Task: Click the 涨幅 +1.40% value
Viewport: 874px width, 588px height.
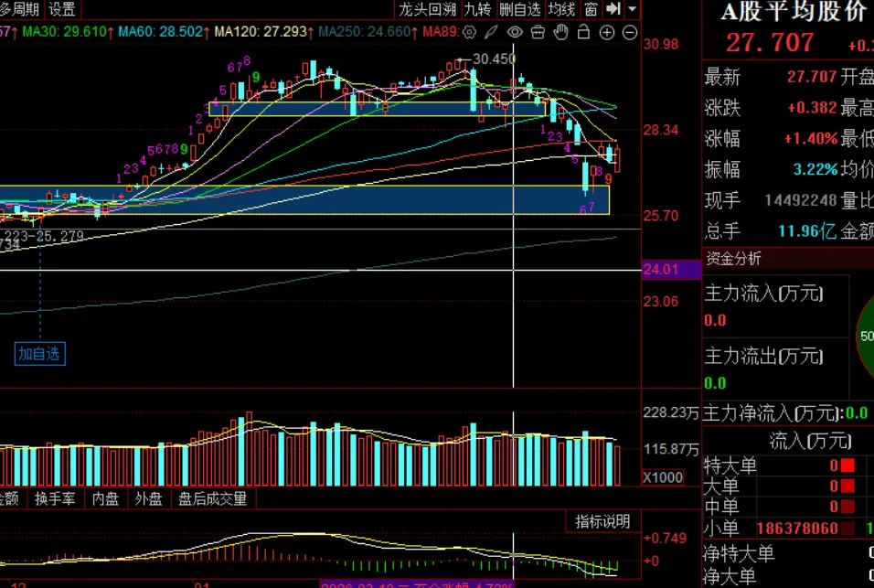Action: (811, 138)
